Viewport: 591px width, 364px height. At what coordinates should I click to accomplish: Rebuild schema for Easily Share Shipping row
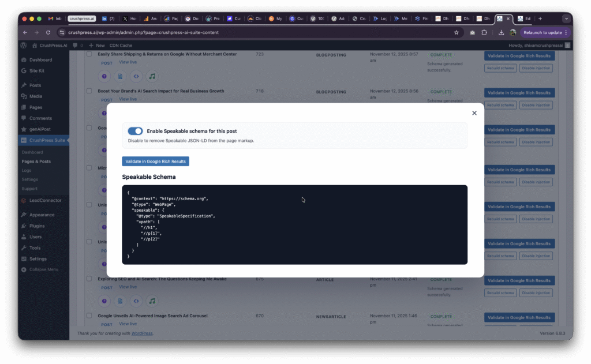500,68
